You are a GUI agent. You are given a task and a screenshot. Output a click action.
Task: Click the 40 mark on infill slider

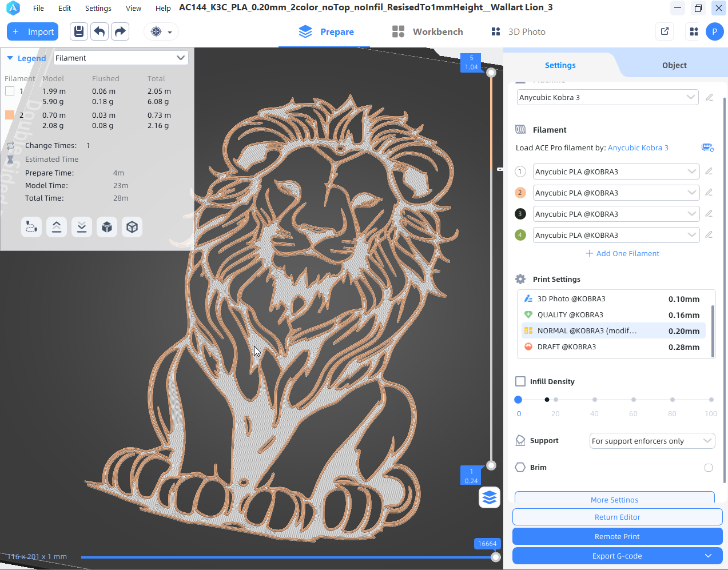coord(595,400)
